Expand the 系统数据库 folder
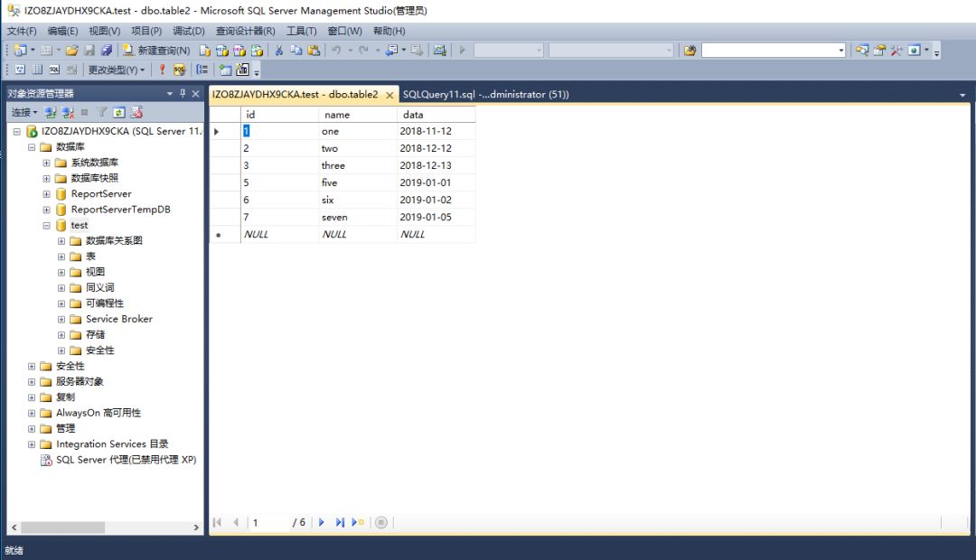The image size is (976, 560). point(46,163)
